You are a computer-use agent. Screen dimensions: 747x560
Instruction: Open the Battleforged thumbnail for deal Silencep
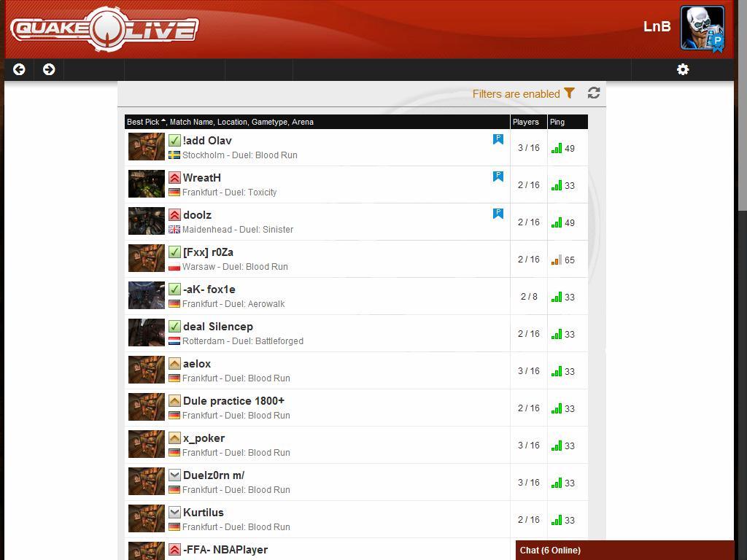[146, 332]
